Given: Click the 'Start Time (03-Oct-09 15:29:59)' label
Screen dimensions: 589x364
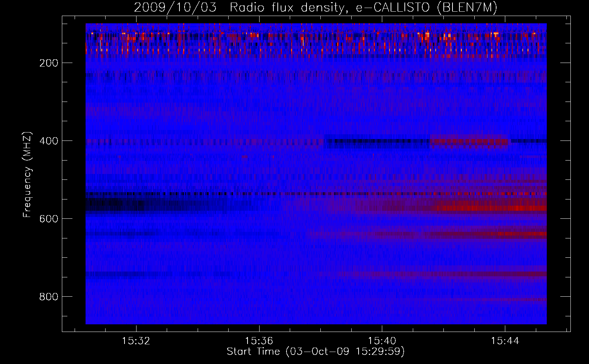Looking at the screenshot, I should tap(316, 352).
